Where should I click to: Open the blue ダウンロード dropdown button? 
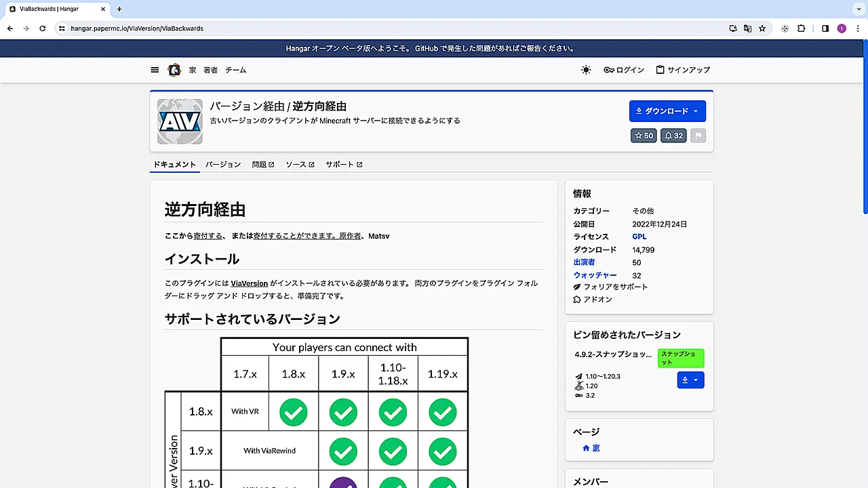coord(667,111)
